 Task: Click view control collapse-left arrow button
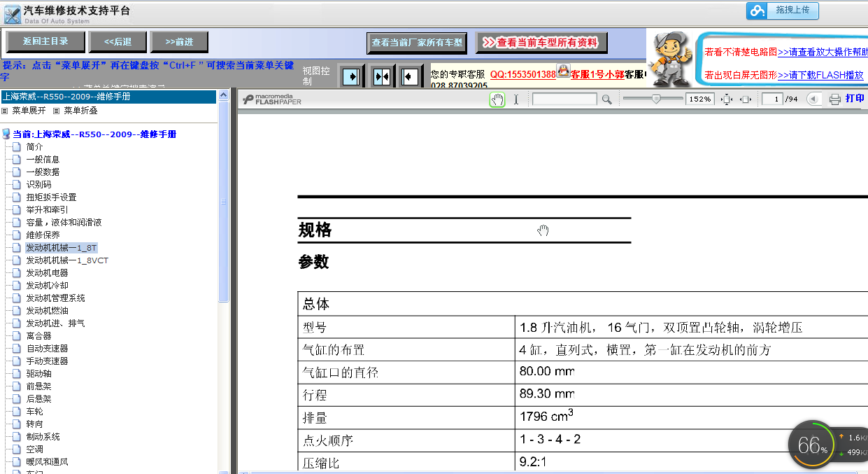411,76
